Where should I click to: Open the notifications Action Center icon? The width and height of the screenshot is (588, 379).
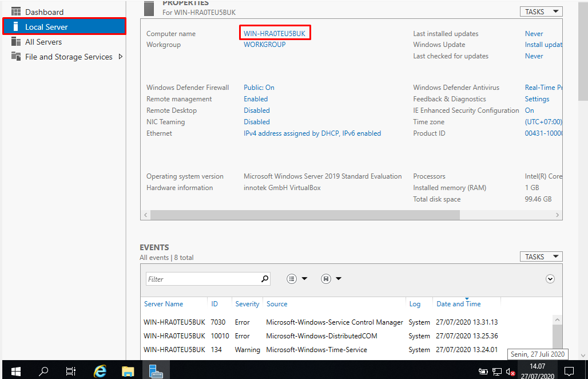(x=569, y=370)
